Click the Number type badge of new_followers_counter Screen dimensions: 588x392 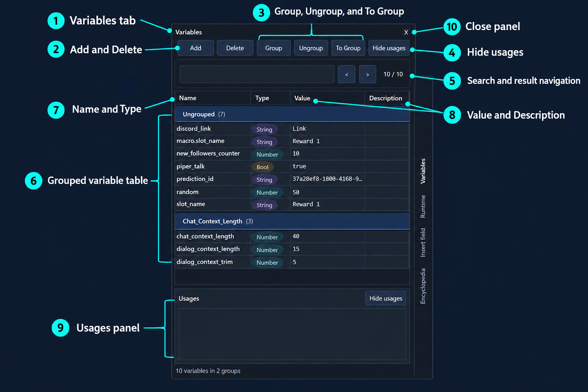tap(267, 155)
